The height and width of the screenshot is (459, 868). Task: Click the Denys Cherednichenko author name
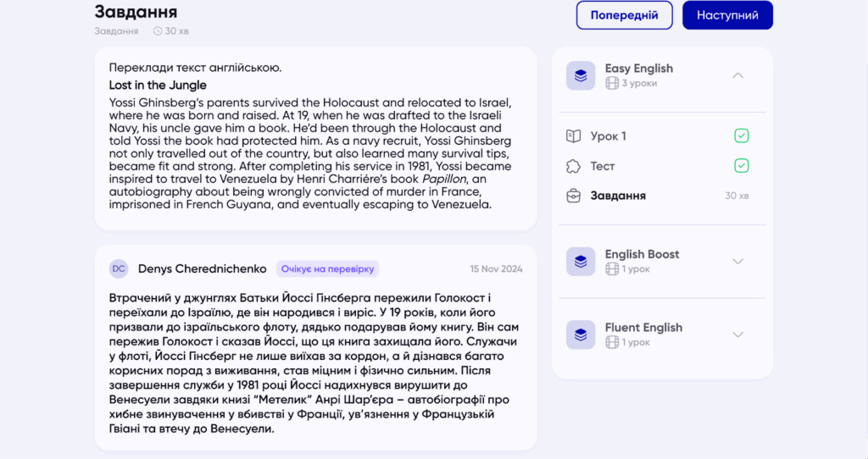point(202,268)
